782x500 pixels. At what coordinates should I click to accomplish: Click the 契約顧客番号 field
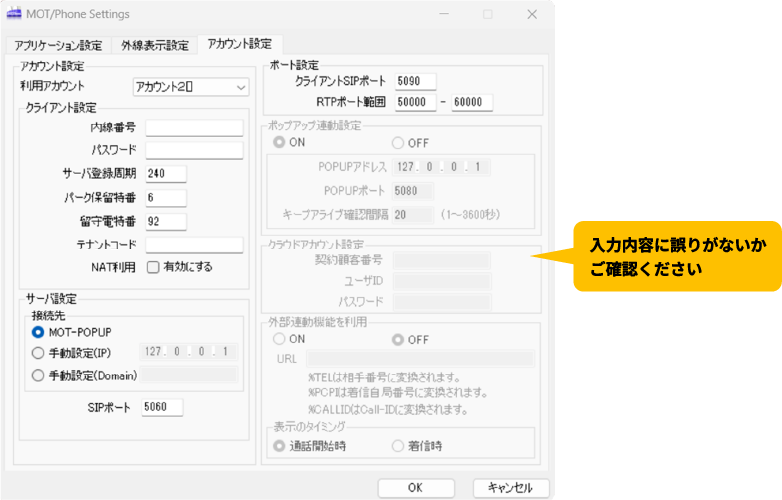441,260
